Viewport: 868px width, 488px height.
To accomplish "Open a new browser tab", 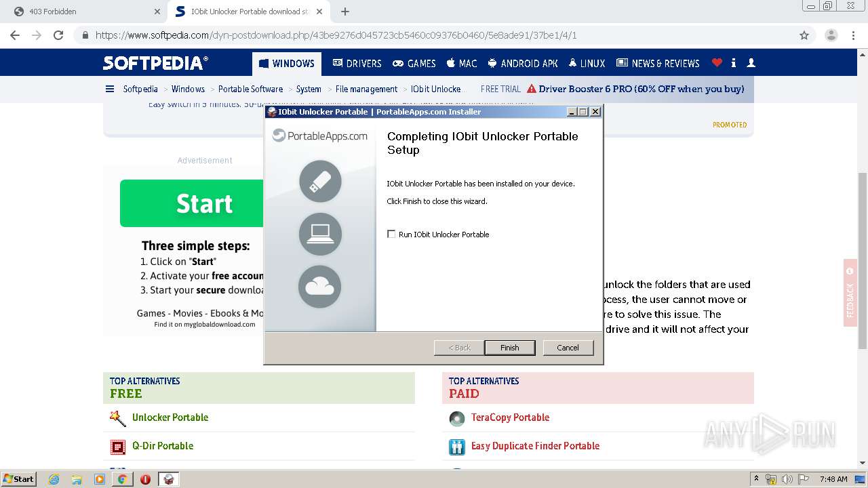I will (x=345, y=12).
